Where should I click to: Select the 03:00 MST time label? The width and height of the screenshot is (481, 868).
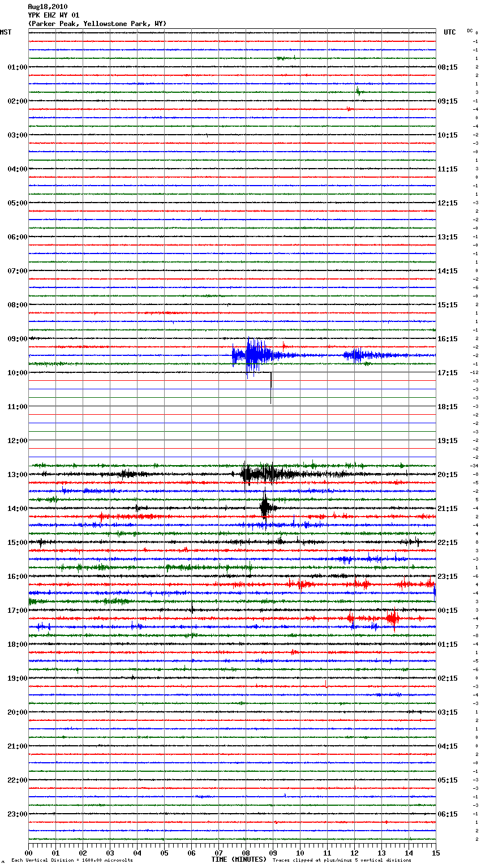coord(18,135)
